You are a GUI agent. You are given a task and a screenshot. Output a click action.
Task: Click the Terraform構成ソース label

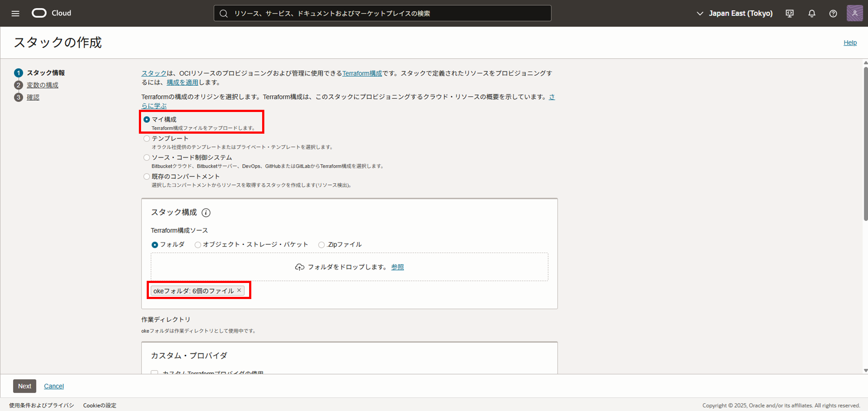179,230
